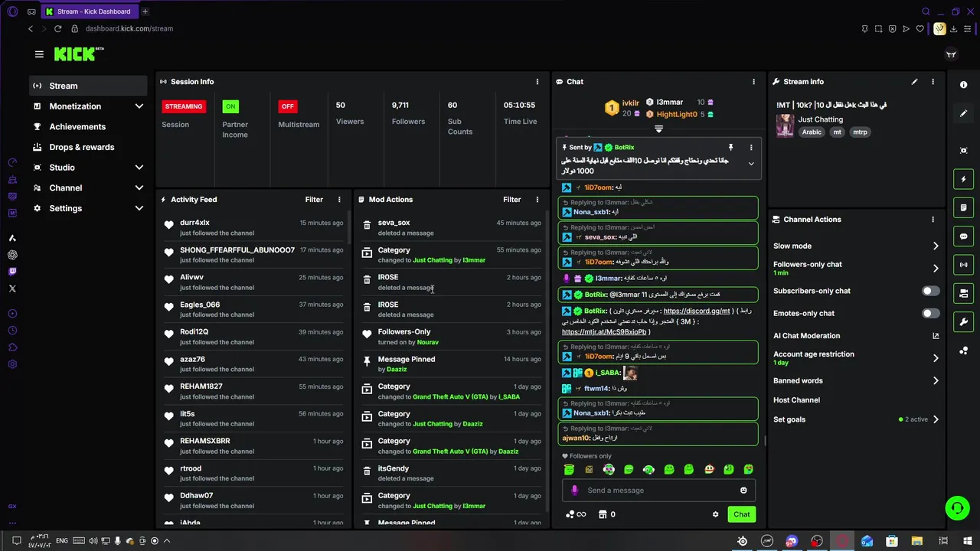
Task: Open AI Chat Moderation external link icon
Action: (x=936, y=336)
